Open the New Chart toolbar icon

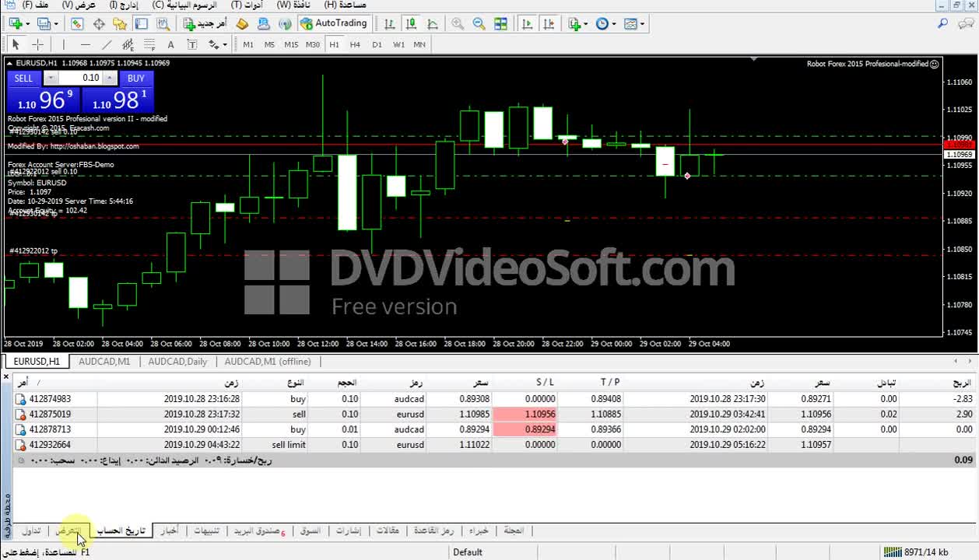[16, 24]
